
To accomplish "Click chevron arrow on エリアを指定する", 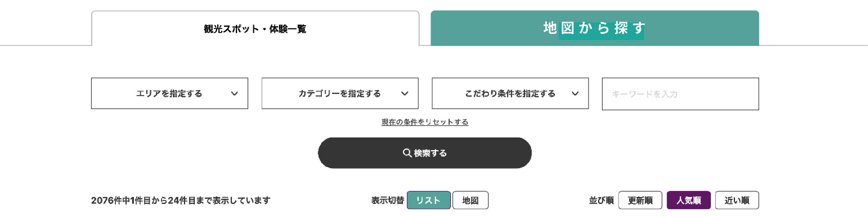I will click(235, 93).
